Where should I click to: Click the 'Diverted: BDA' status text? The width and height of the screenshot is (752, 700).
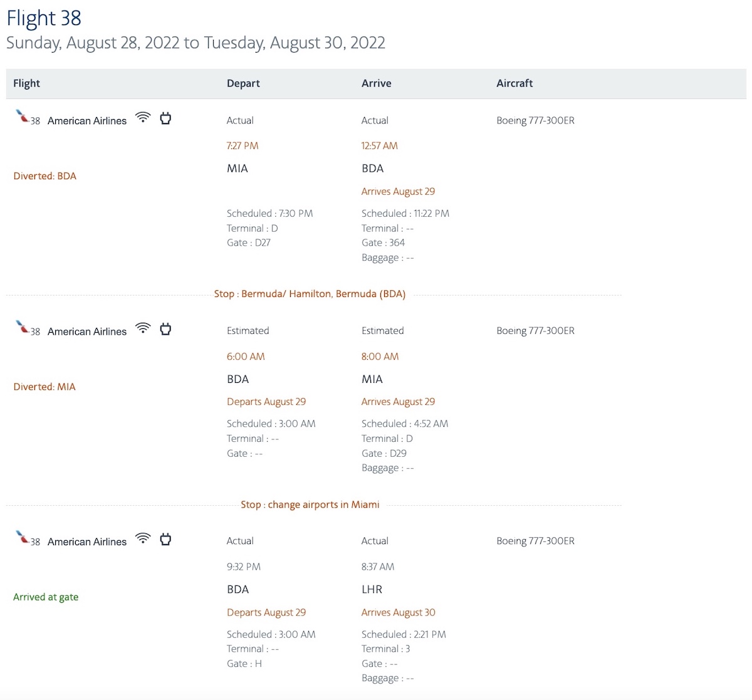45,176
